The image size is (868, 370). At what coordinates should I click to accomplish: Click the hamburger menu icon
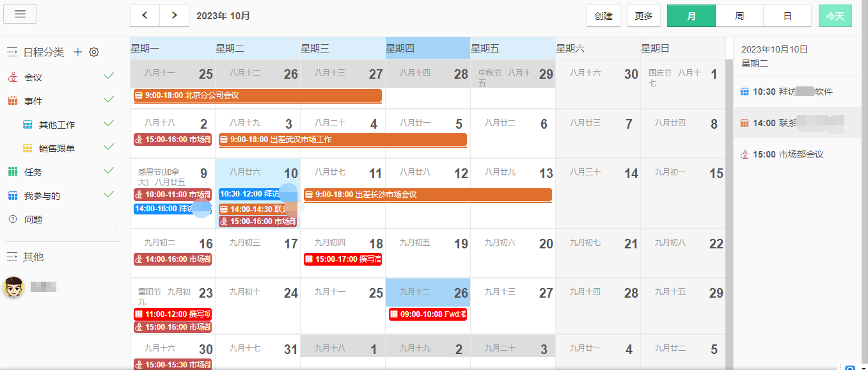pos(20,14)
